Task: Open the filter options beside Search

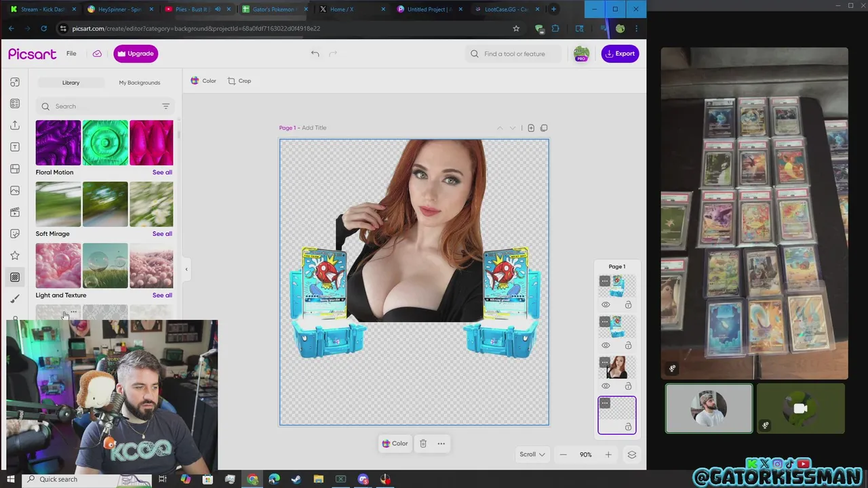Action: point(165,106)
